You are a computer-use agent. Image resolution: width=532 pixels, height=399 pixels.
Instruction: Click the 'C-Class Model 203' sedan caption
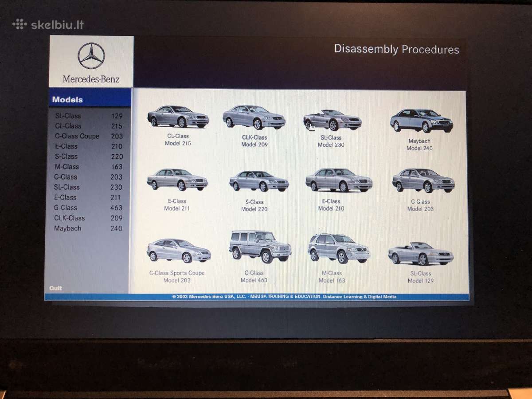[420, 205]
